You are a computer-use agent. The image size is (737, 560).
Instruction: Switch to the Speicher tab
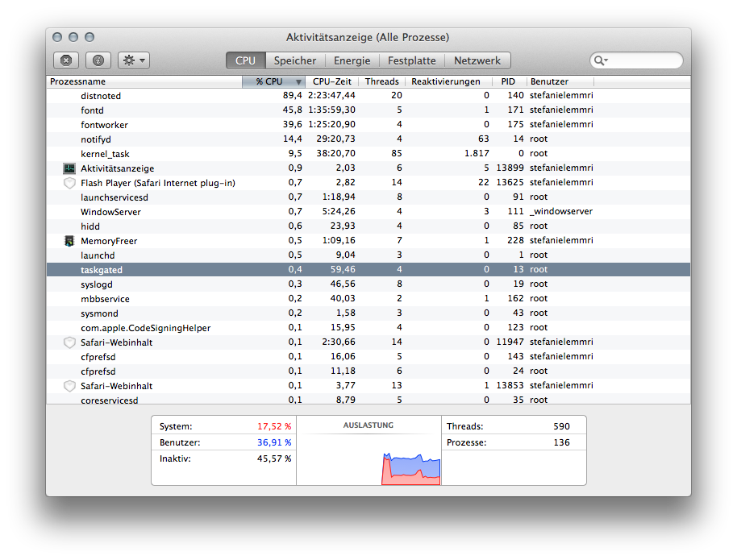pyautogui.click(x=295, y=60)
